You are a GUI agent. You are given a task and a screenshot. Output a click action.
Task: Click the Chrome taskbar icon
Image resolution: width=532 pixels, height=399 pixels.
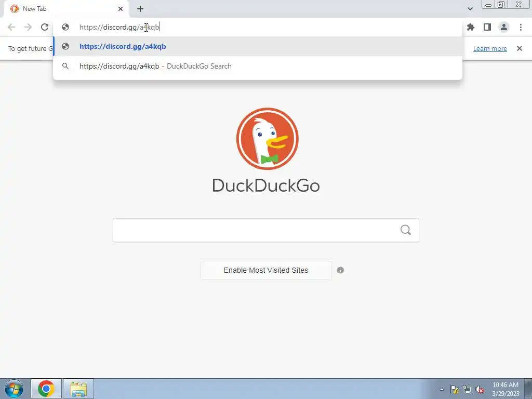coord(46,389)
